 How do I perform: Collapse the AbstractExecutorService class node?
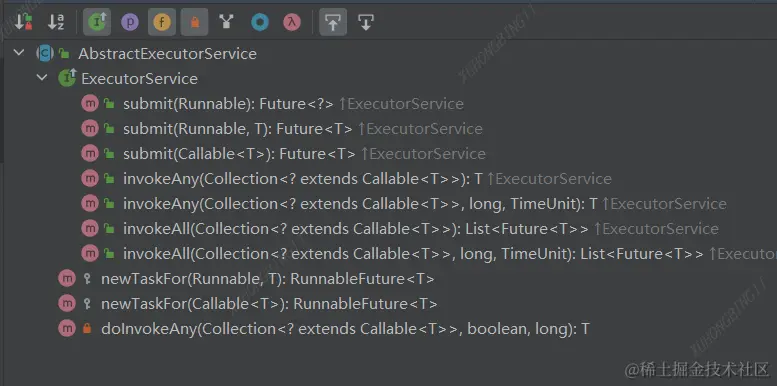19,53
